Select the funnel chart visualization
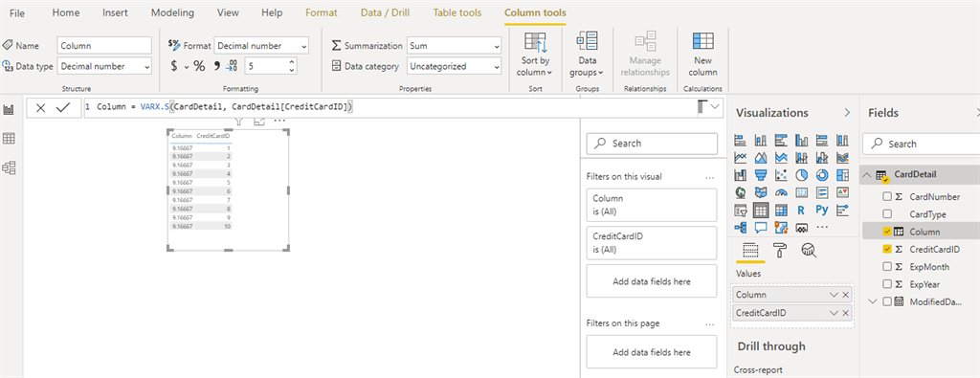 (x=761, y=175)
